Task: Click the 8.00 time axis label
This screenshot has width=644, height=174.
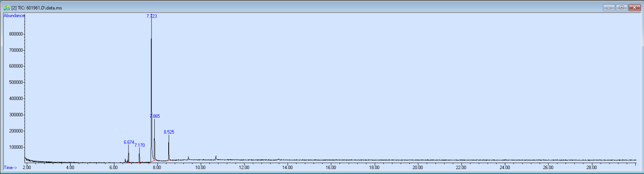Action: click(x=157, y=167)
